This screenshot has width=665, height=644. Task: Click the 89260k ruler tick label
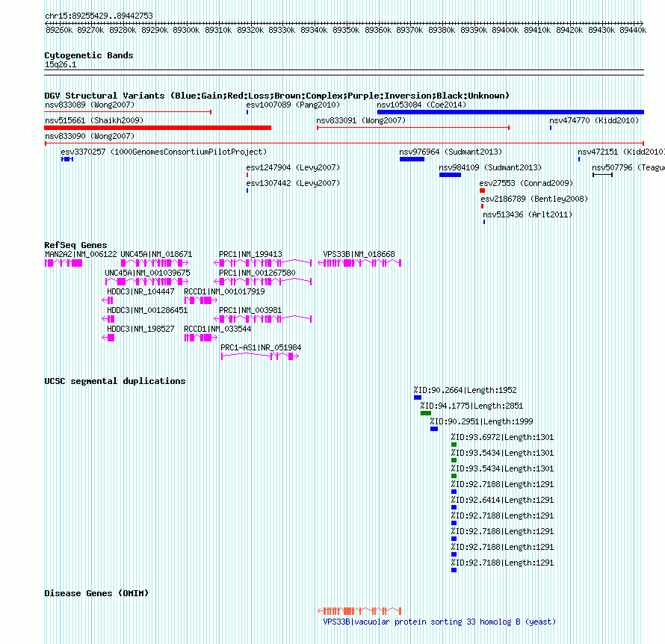tap(59, 30)
